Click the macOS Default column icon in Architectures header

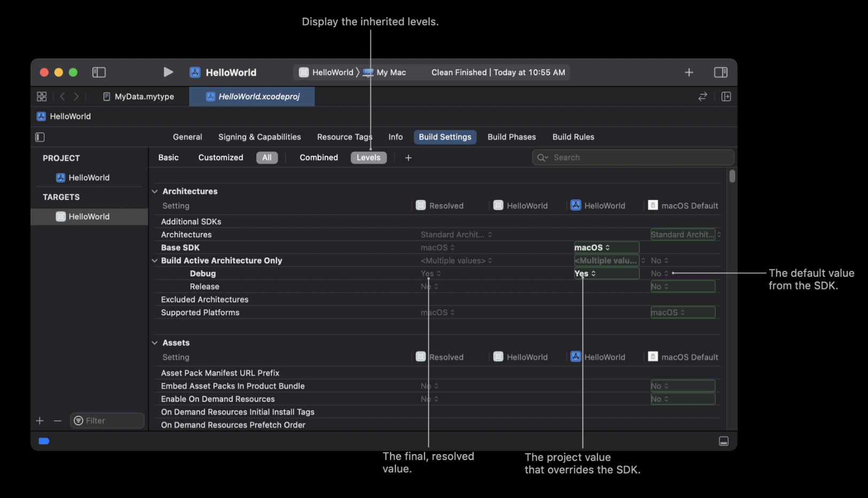(x=653, y=205)
